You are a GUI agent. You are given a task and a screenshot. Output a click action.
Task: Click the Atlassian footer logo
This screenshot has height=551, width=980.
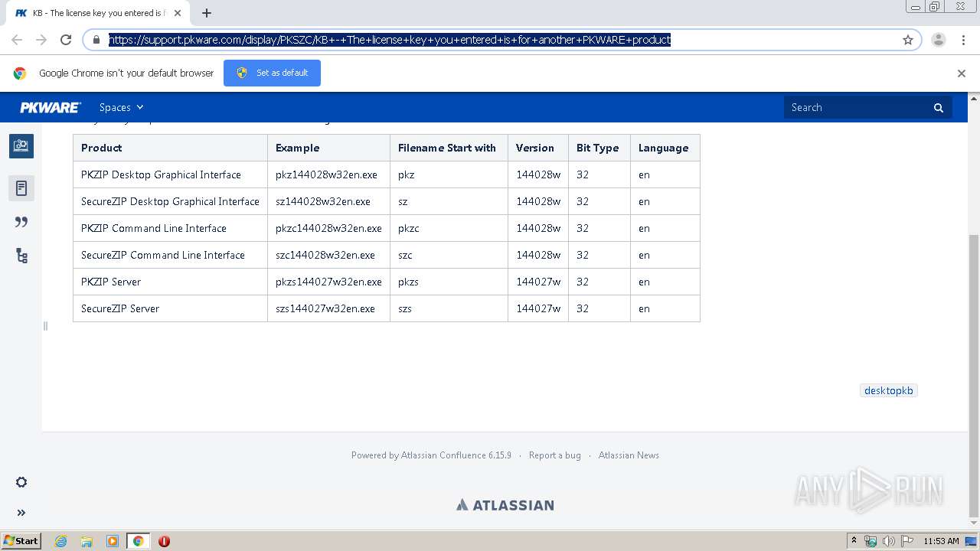pyautogui.click(x=505, y=505)
